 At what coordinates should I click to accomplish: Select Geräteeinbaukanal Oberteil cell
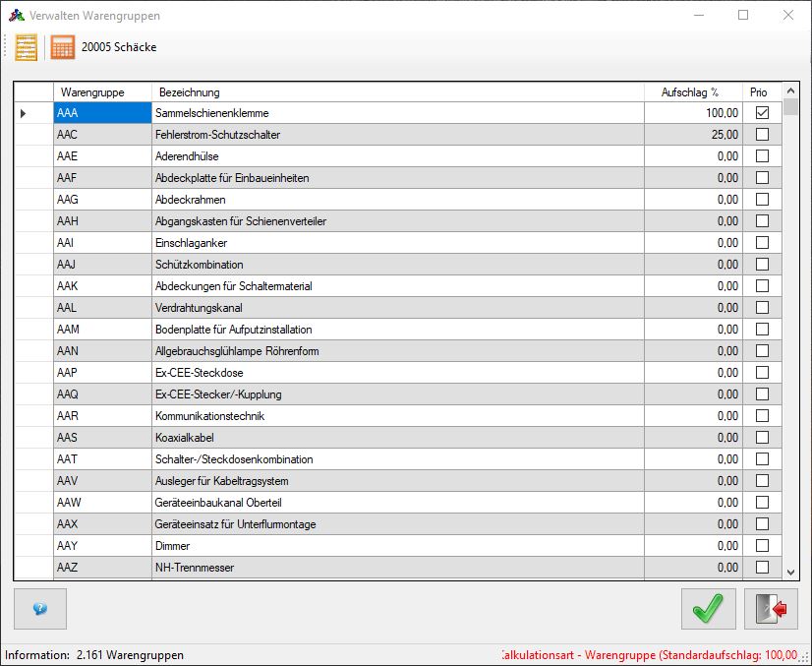pos(398,503)
